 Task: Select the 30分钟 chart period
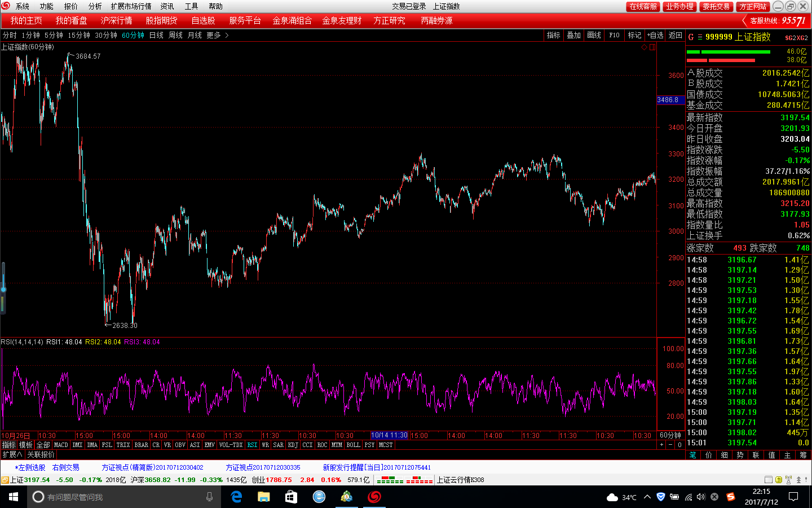click(106, 35)
